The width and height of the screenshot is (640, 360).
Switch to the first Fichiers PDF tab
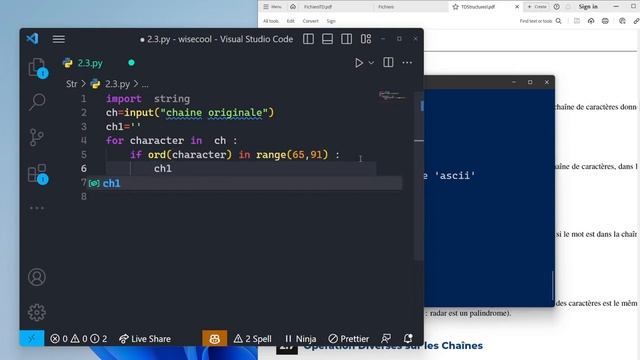(318, 7)
